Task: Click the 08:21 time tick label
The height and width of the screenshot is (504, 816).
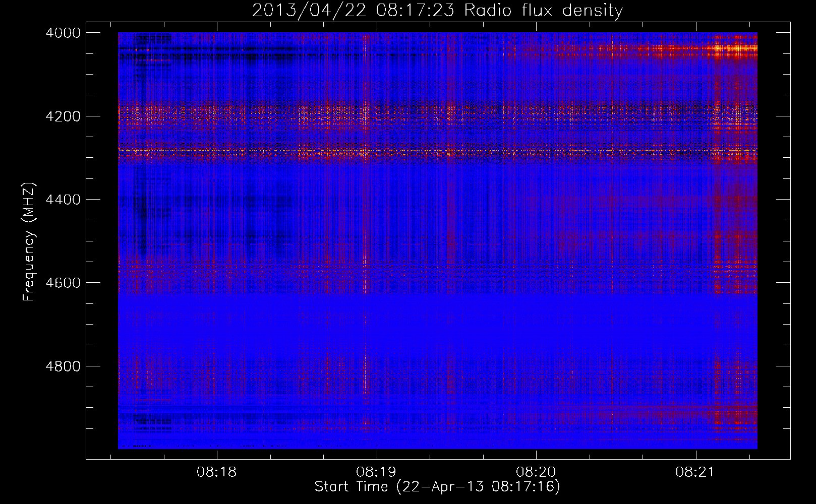Action: [695, 472]
